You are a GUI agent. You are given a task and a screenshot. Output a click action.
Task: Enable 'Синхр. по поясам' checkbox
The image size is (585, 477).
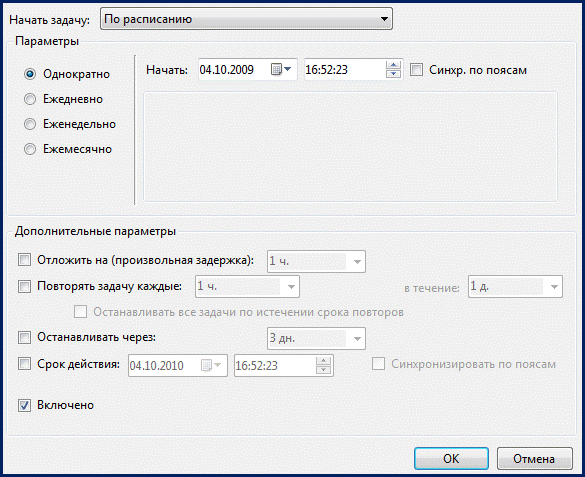pyautogui.click(x=416, y=70)
